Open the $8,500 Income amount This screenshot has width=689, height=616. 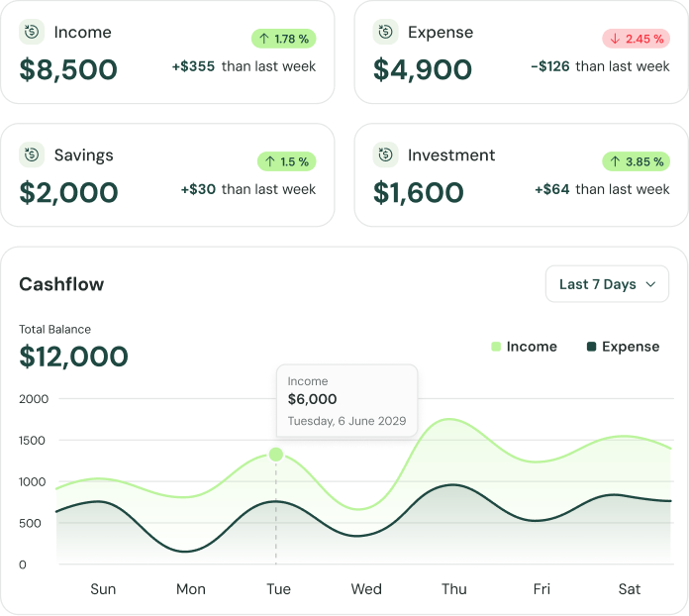[x=68, y=69]
